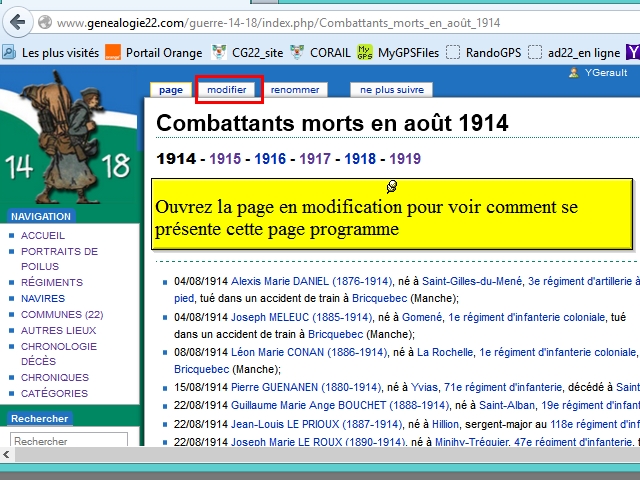
Task: Open Saint-Gilles-du-Mené commune link
Action: coord(472,281)
